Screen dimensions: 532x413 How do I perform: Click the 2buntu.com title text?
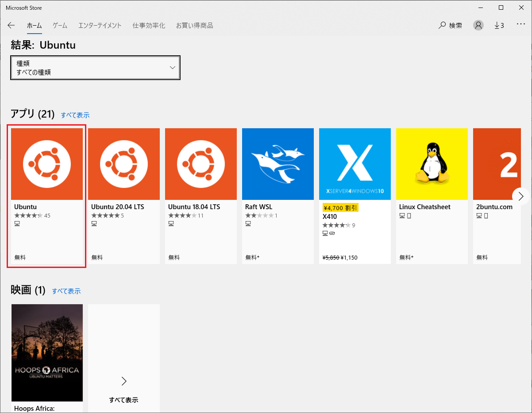click(494, 207)
